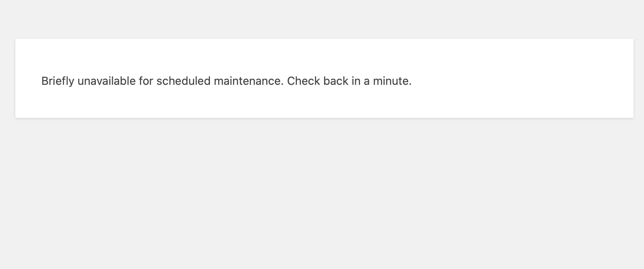
Task: Click the period after "maintenance"
Action: (x=282, y=85)
